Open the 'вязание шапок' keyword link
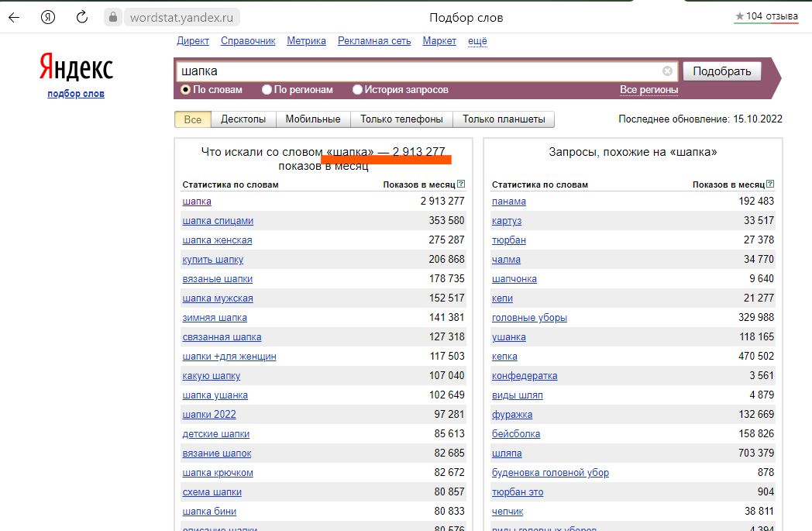Screen dimensions: 812x531 [x=216, y=453]
